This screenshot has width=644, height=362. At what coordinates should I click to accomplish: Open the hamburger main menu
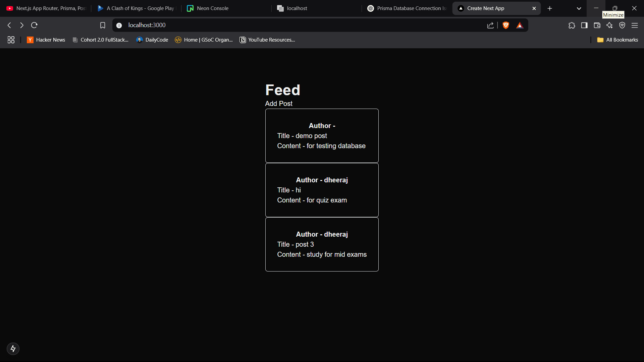tap(635, 25)
